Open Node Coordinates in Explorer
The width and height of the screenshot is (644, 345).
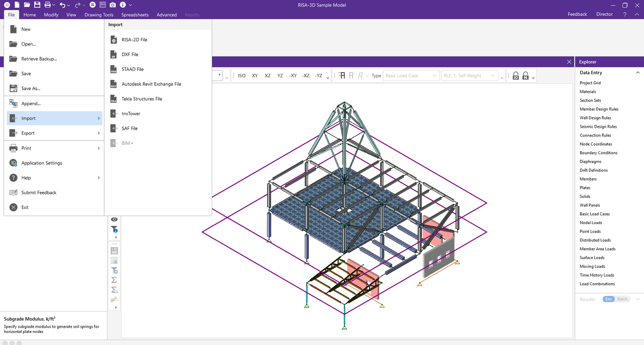pyautogui.click(x=596, y=144)
